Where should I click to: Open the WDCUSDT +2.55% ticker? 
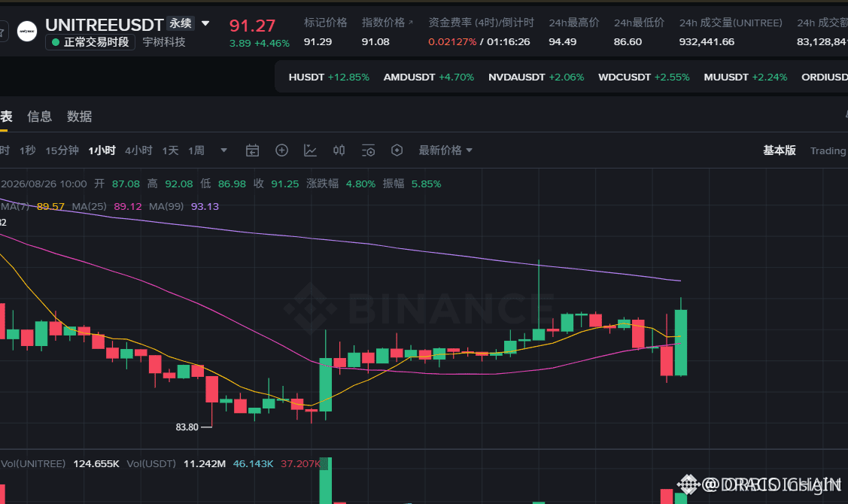pos(644,77)
